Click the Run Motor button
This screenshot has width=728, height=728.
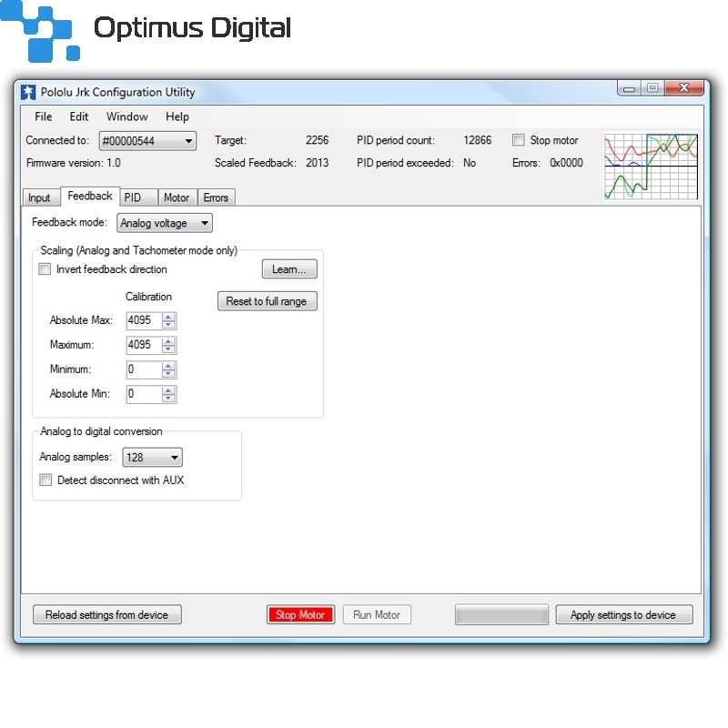tap(377, 614)
